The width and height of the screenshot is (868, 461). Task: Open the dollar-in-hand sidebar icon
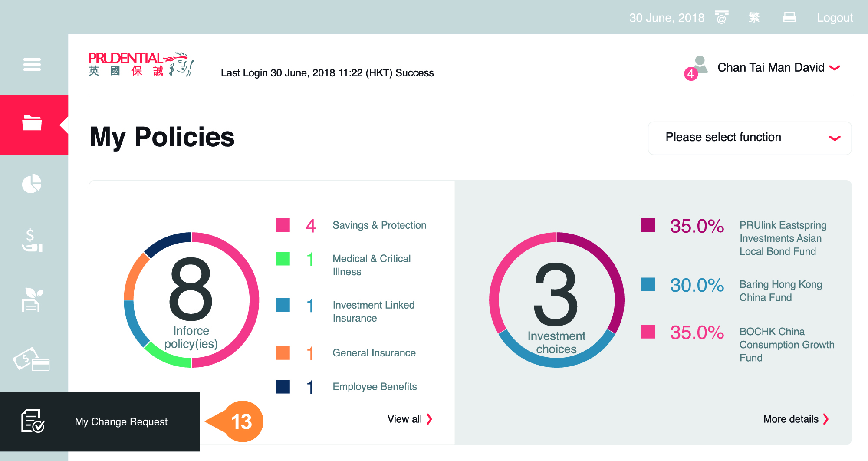point(32,240)
